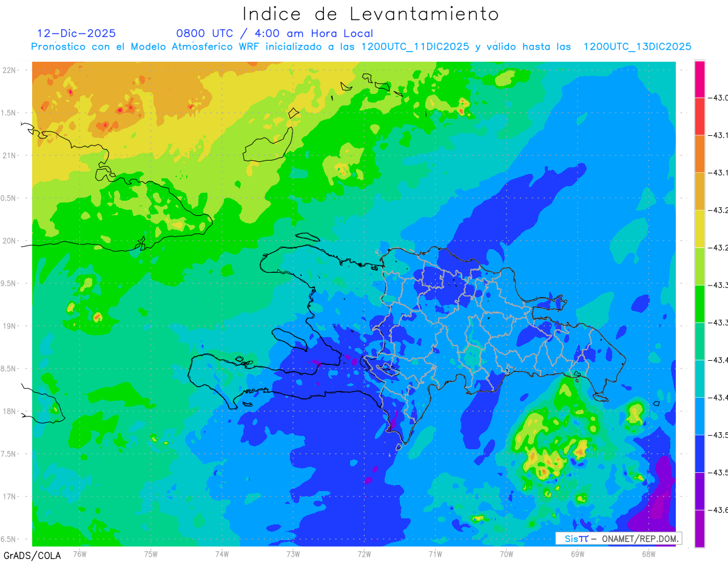
Task: Click the yellow swatch in the color bar
Action: (699, 229)
